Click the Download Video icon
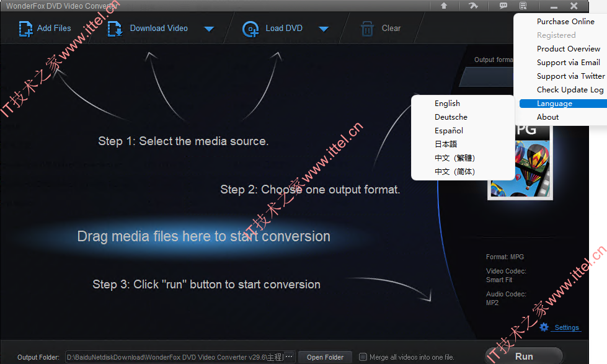 (x=115, y=29)
